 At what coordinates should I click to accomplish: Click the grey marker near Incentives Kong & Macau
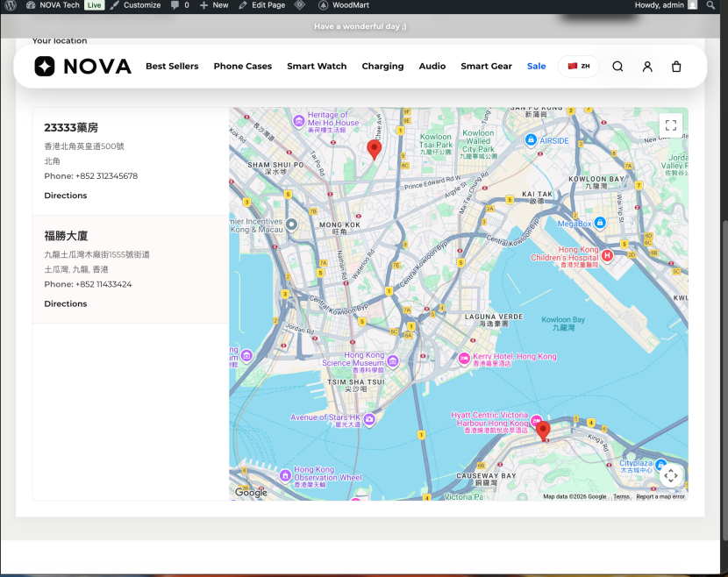coord(291,225)
